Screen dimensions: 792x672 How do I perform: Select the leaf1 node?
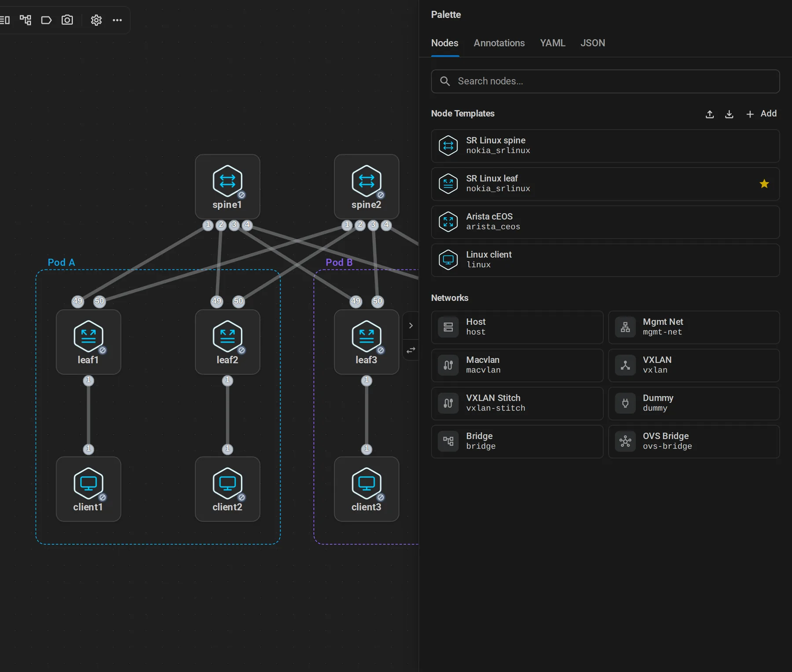click(88, 342)
